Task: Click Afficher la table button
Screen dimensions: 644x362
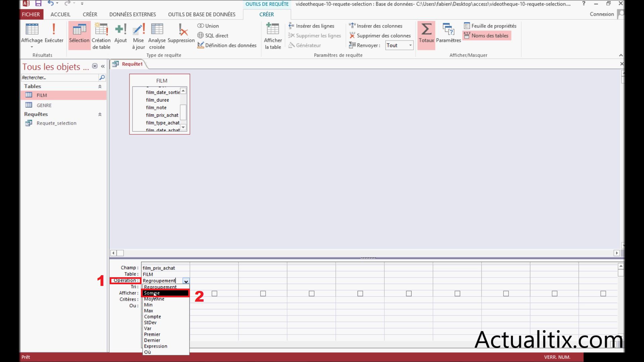Action: coord(273,36)
